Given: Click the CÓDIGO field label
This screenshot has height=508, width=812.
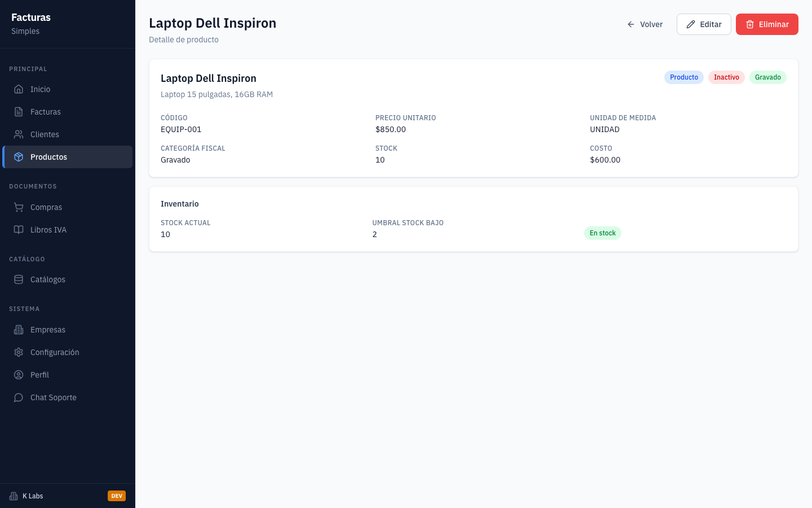Looking at the screenshot, I should coord(174,118).
